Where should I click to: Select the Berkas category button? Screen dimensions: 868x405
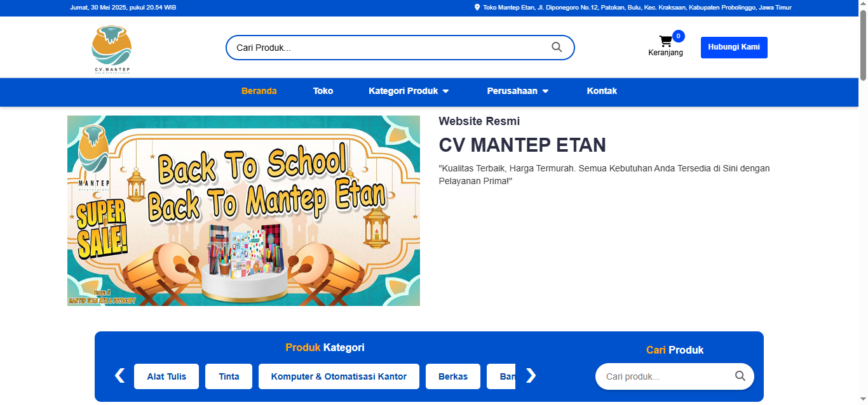(x=453, y=376)
